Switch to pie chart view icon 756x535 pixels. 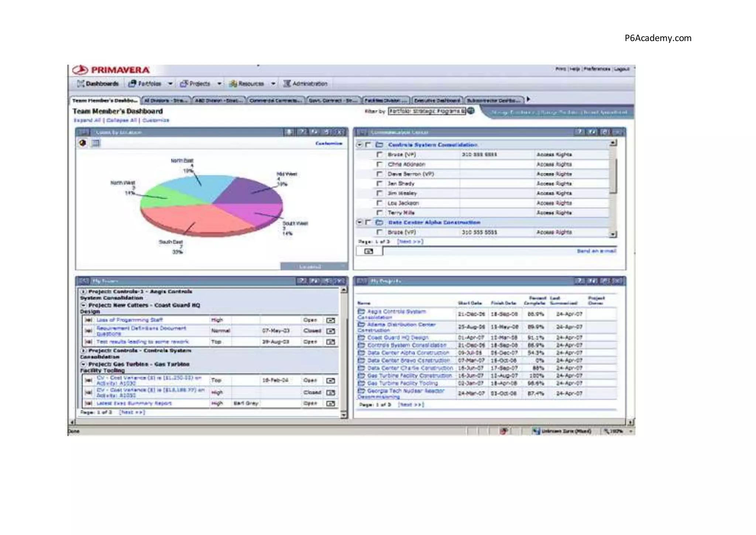coord(83,143)
